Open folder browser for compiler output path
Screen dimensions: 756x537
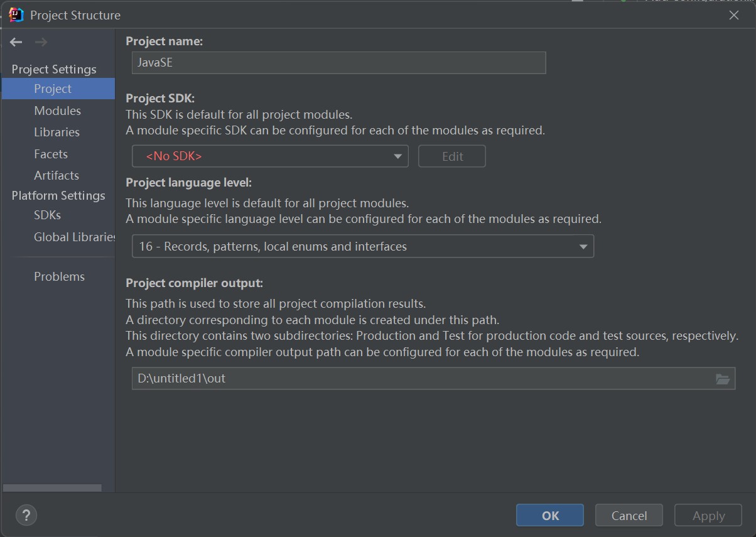pyautogui.click(x=722, y=379)
